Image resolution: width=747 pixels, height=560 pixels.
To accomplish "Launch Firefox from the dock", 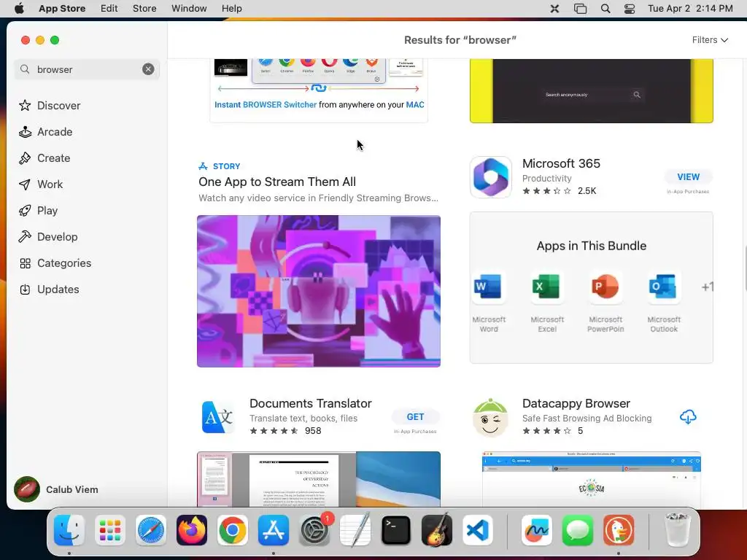I will click(x=192, y=530).
